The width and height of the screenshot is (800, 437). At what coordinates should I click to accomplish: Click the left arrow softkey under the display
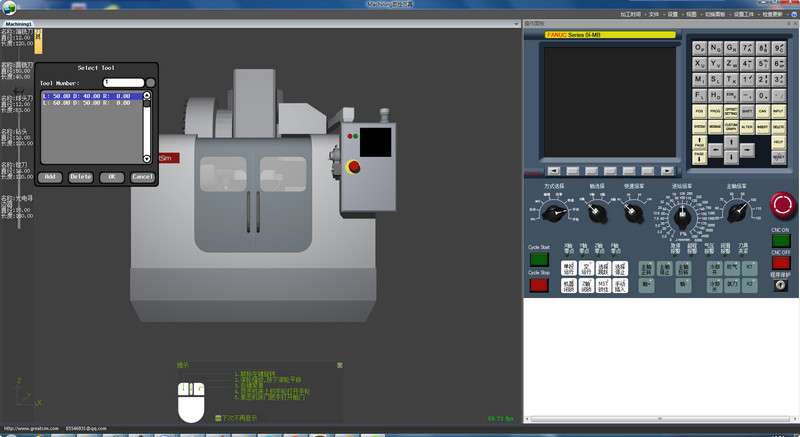(553, 171)
